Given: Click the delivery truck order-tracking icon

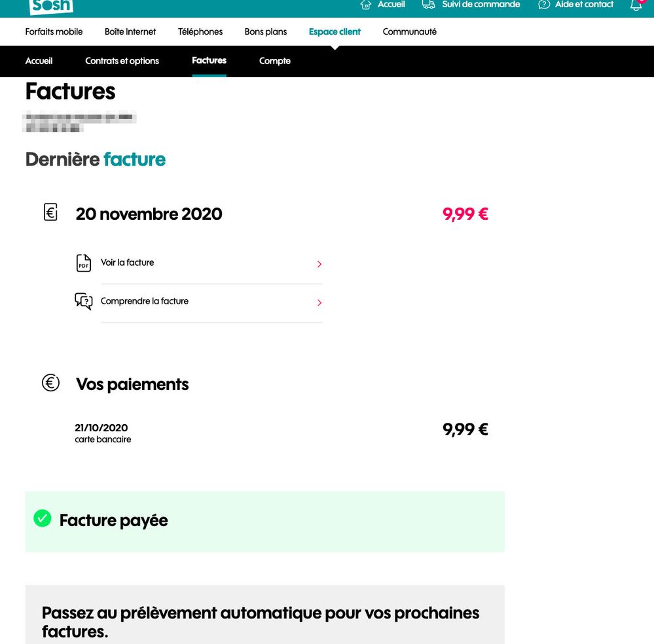Looking at the screenshot, I should click(x=429, y=5).
